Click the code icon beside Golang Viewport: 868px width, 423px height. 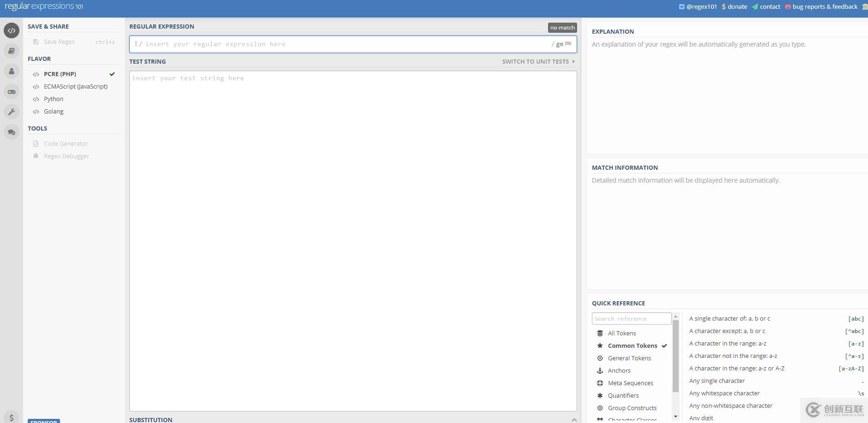[x=36, y=112]
